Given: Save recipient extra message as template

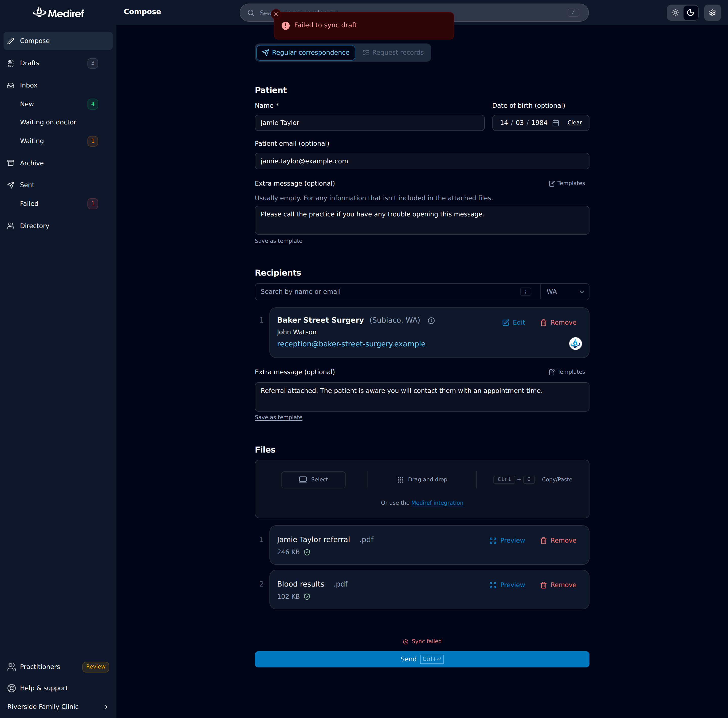Looking at the screenshot, I should [x=279, y=417].
